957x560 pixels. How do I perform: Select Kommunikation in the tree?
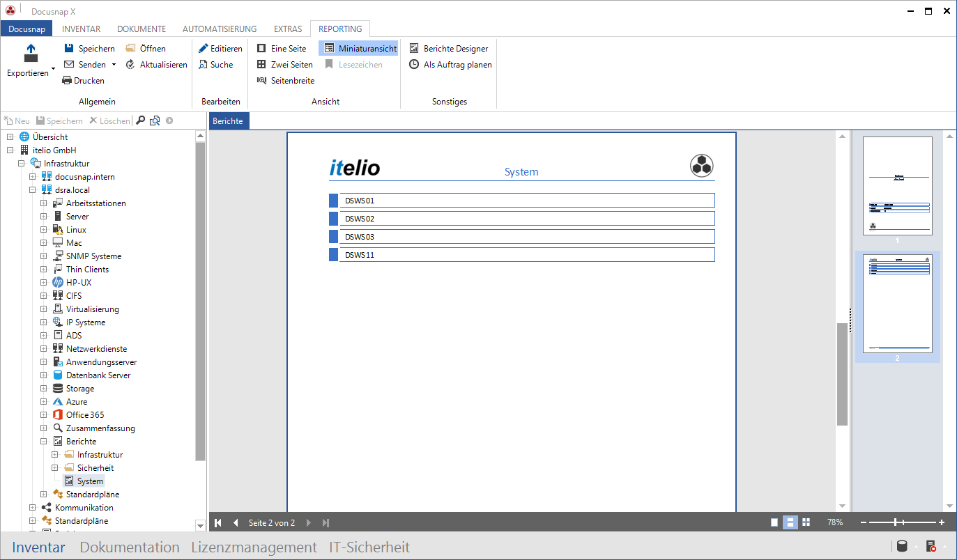tap(84, 508)
